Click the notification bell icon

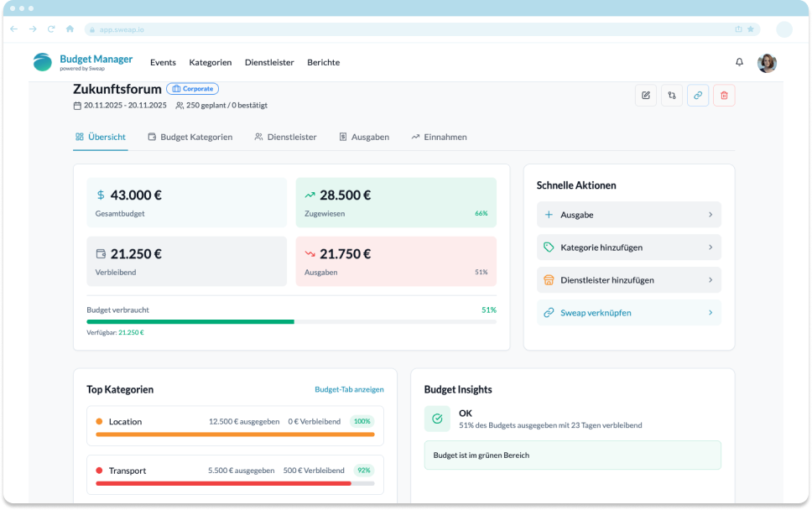739,62
